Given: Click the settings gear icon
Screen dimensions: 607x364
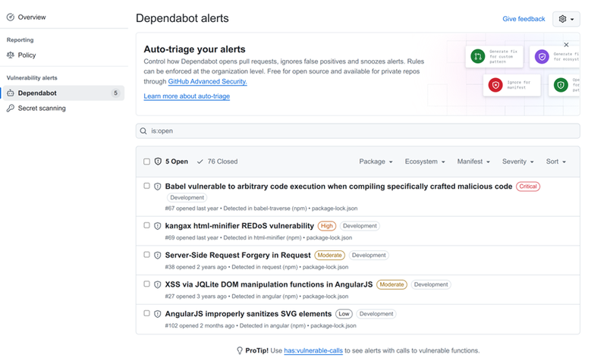Looking at the screenshot, I should (x=563, y=19).
